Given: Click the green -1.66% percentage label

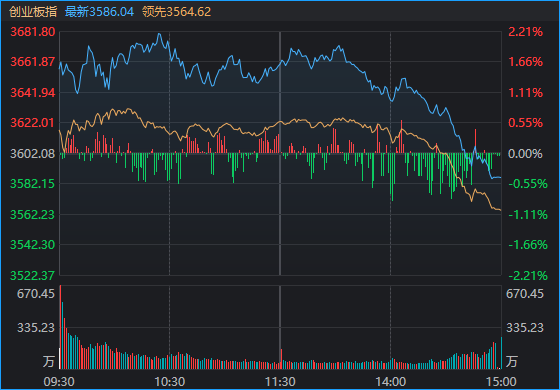Looking at the screenshot, I should point(528,245).
